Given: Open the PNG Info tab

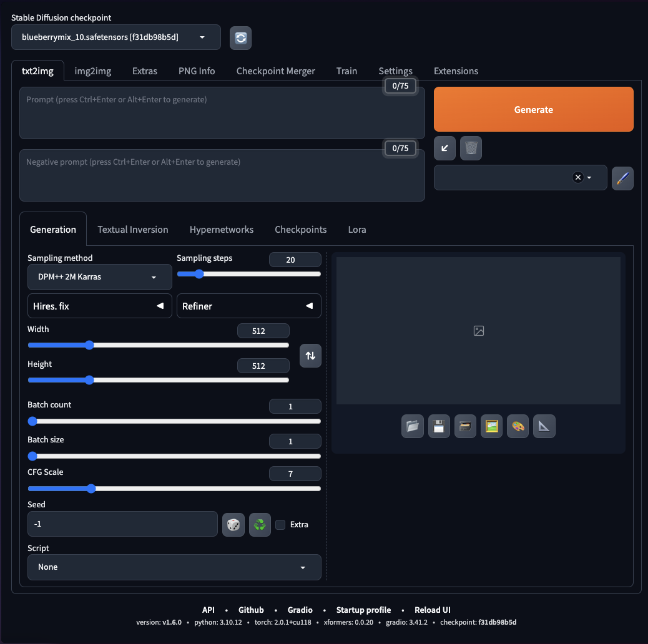Looking at the screenshot, I should (197, 71).
